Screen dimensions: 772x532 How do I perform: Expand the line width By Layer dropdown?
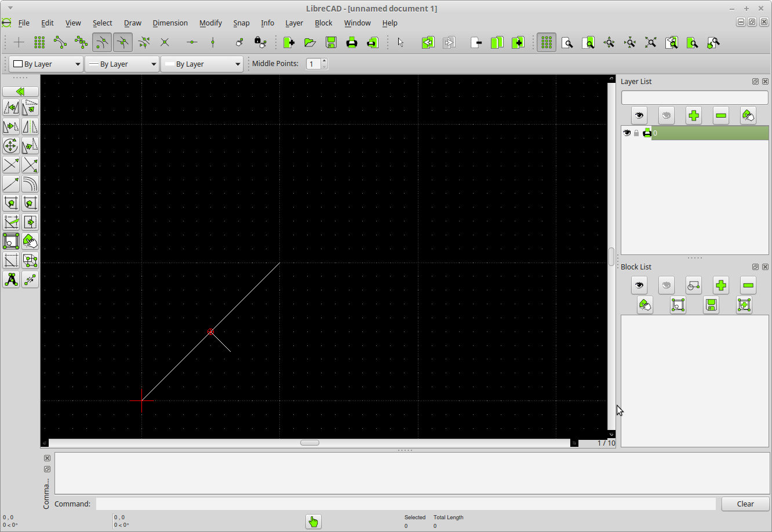click(122, 64)
